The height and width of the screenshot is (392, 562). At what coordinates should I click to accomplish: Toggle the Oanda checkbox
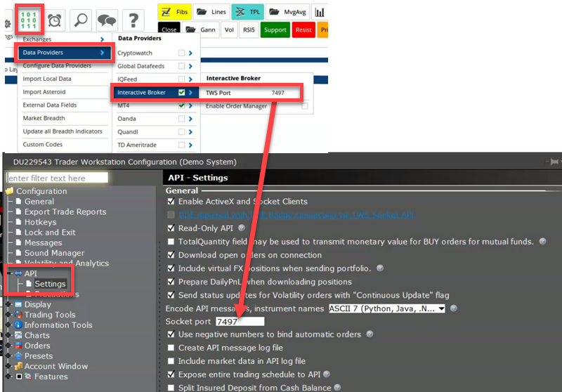click(x=182, y=119)
